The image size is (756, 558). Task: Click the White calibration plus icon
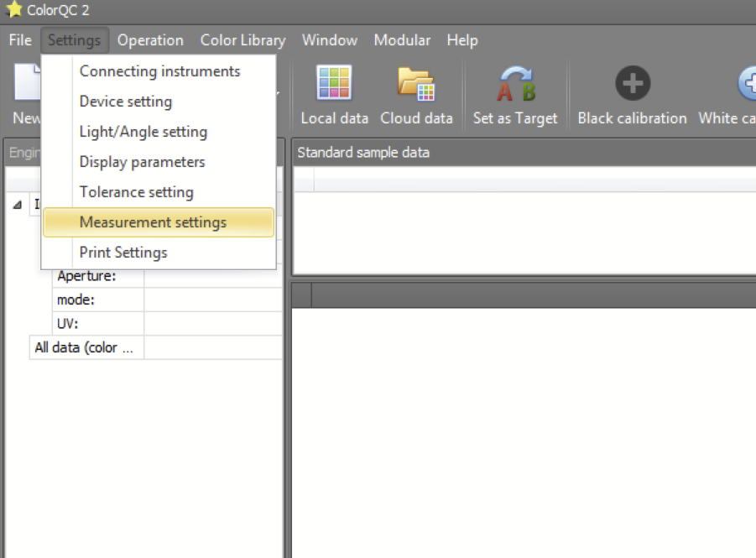coord(747,84)
